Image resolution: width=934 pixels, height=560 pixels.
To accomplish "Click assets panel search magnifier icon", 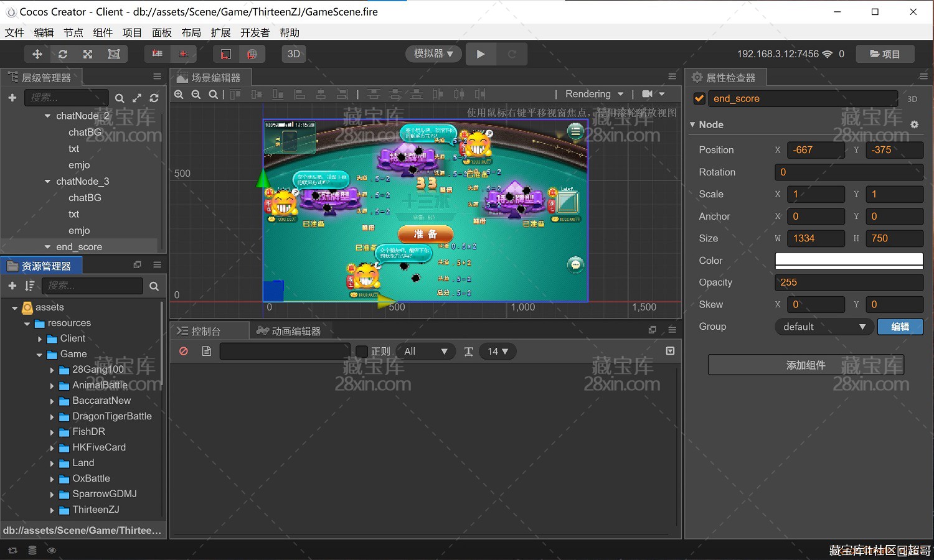I will tap(154, 286).
